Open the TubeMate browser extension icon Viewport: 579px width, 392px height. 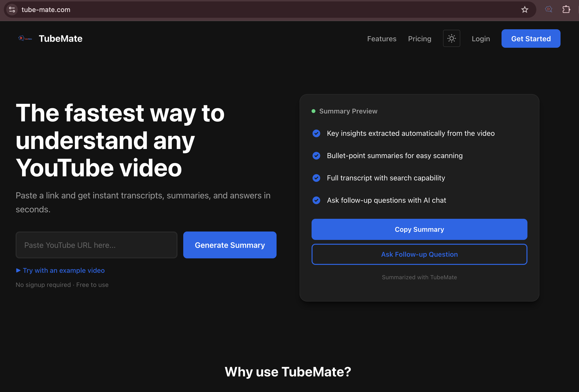[548, 9]
